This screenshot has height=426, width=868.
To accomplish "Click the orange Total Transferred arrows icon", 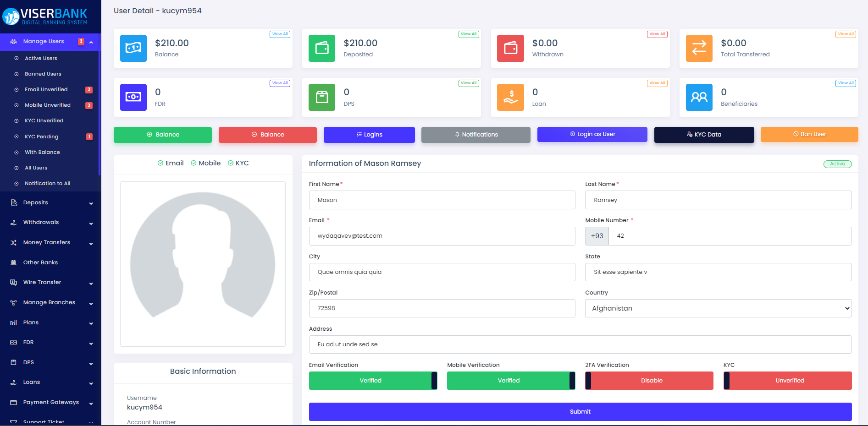I will tap(699, 48).
